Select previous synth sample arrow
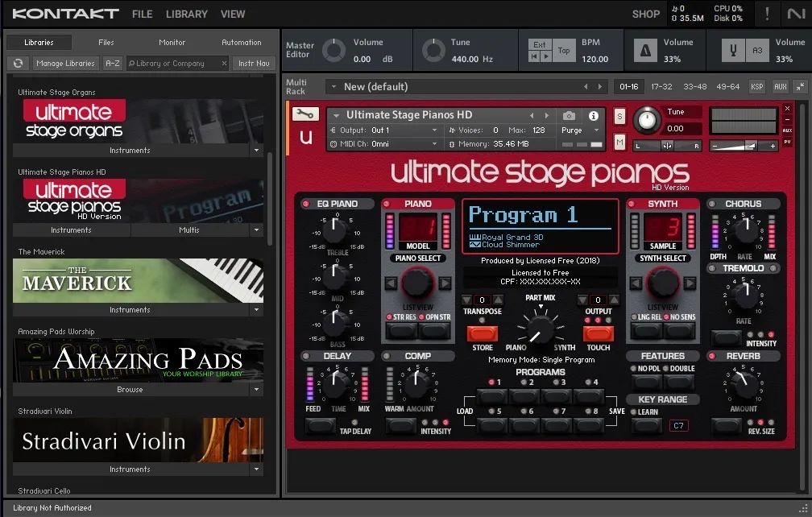The image size is (812, 517). pos(636,283)
